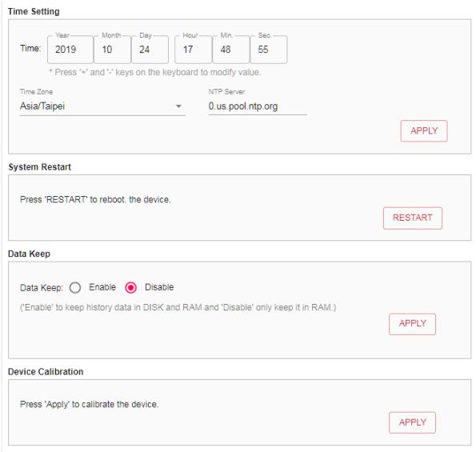Click the Min. field showing 48
476x452 pixels.
point(231,50)
